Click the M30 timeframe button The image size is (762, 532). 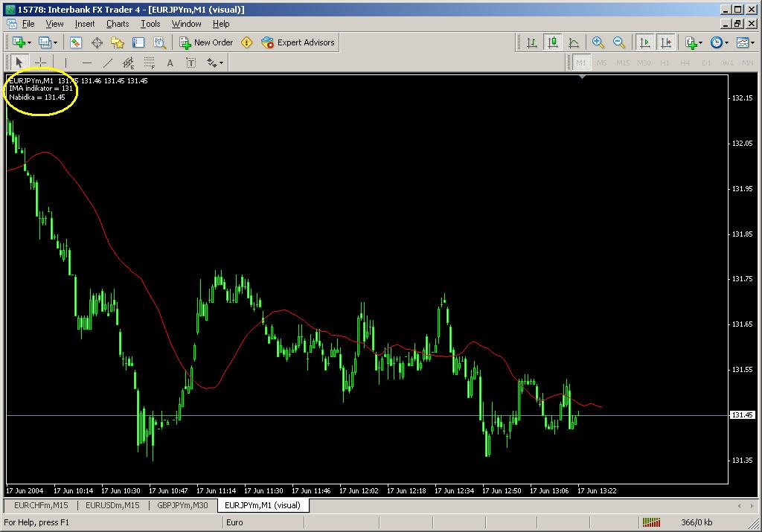pyautogui.click(x=644, y=63)
